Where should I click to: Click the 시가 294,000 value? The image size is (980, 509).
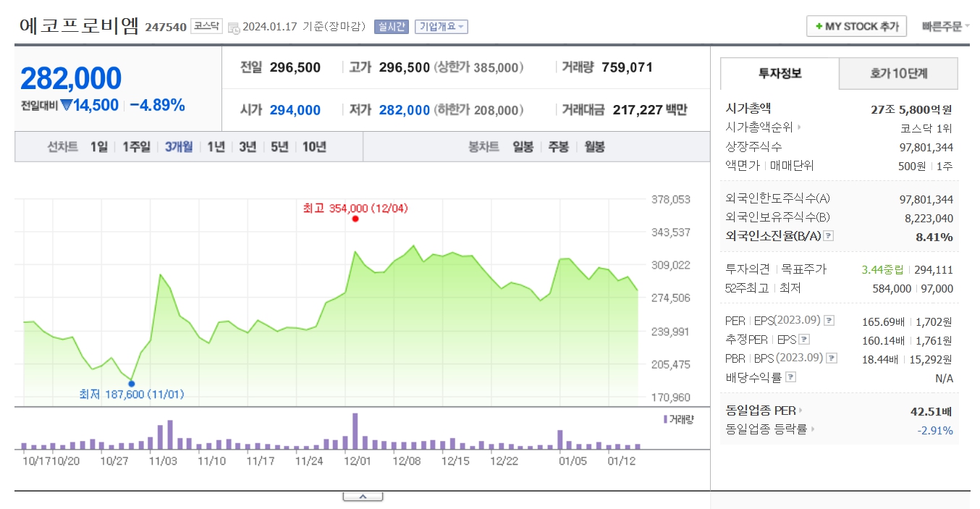coord(295,110)
